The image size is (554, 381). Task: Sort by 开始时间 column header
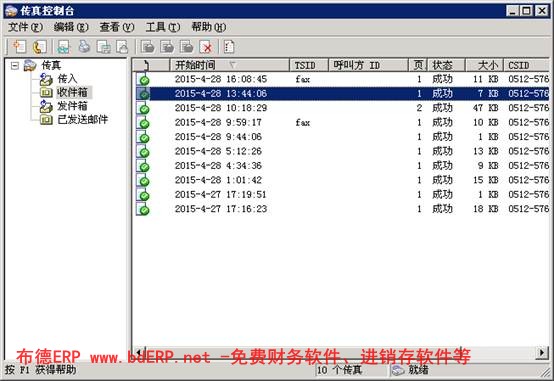[230, 65]
